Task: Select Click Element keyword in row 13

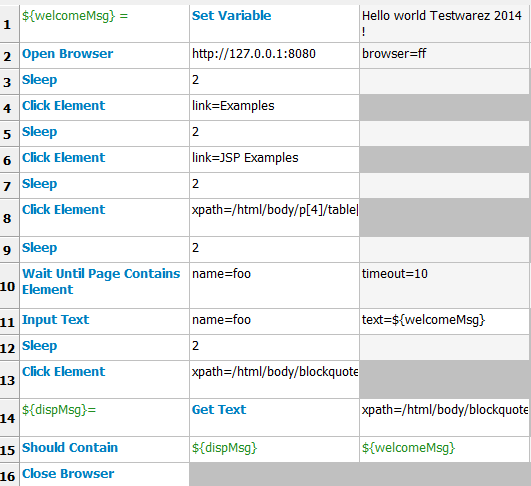Action: click(x=104, y=380)
